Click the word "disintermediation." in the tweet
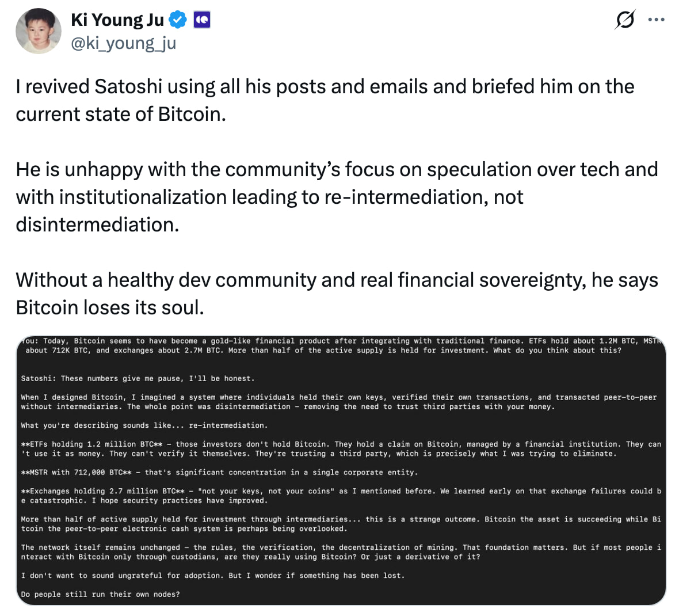 pos(97,225)
